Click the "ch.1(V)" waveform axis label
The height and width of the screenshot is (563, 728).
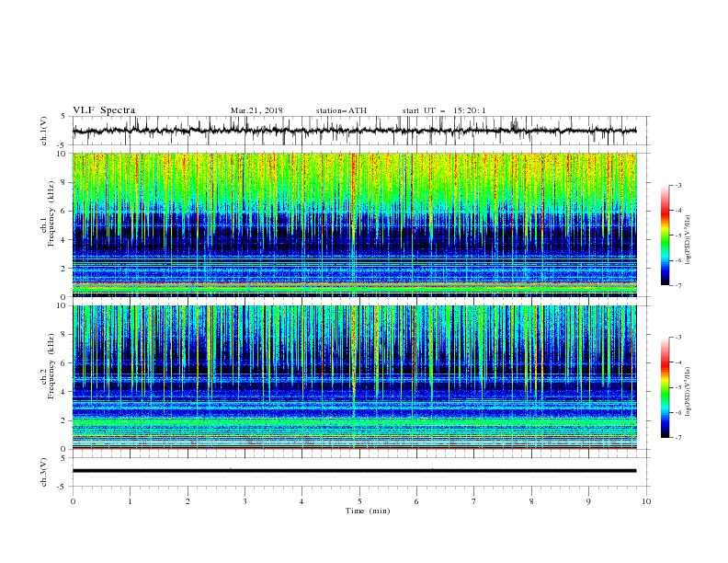pos(44,131)
